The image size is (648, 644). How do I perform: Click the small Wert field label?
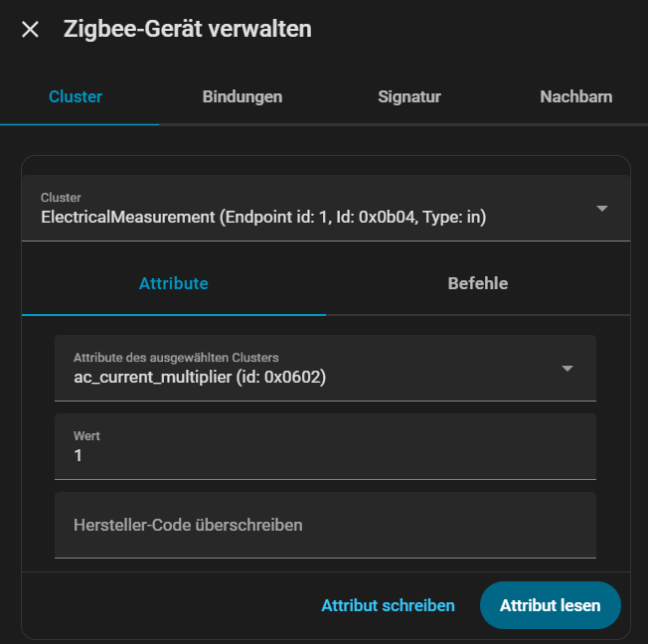(x=86, y=435)
